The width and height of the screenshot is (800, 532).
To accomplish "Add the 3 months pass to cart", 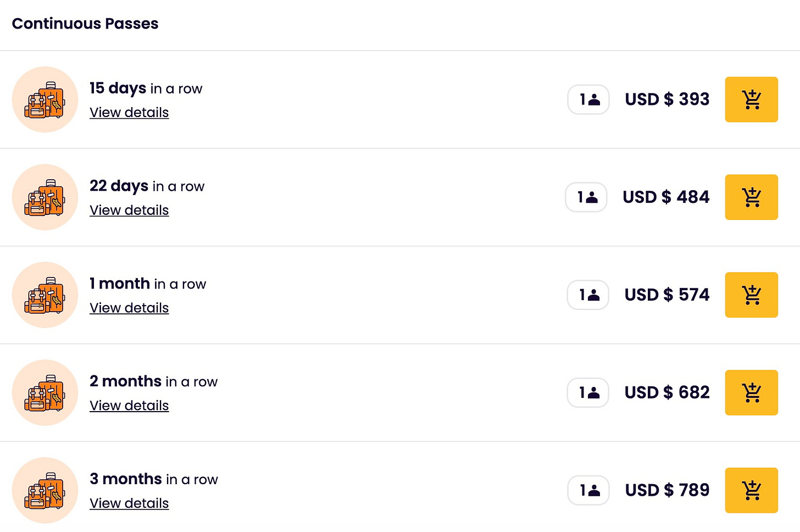I will (751, 490).
